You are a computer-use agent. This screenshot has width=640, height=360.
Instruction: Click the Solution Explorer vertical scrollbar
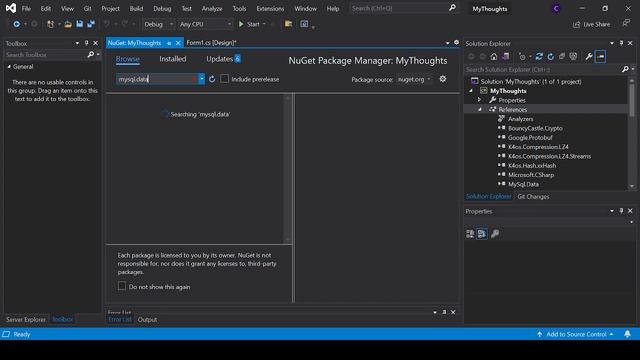(632, 133)
